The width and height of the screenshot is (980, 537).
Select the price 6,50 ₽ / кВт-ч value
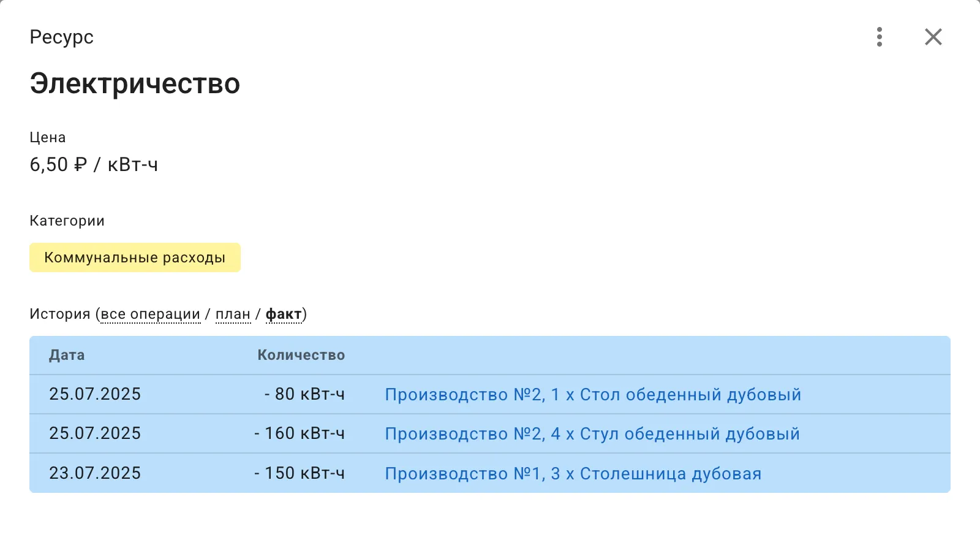tap(93, 164)
